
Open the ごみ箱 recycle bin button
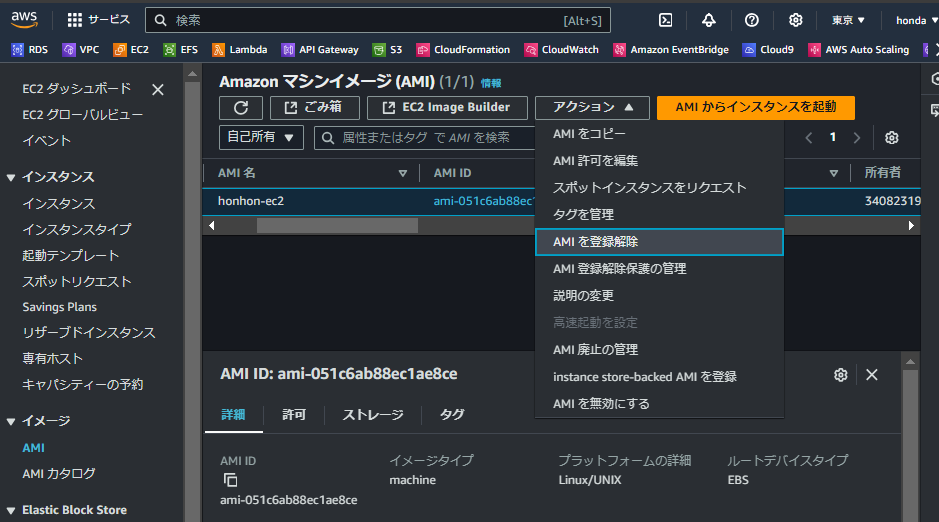(x=314, y=108)
